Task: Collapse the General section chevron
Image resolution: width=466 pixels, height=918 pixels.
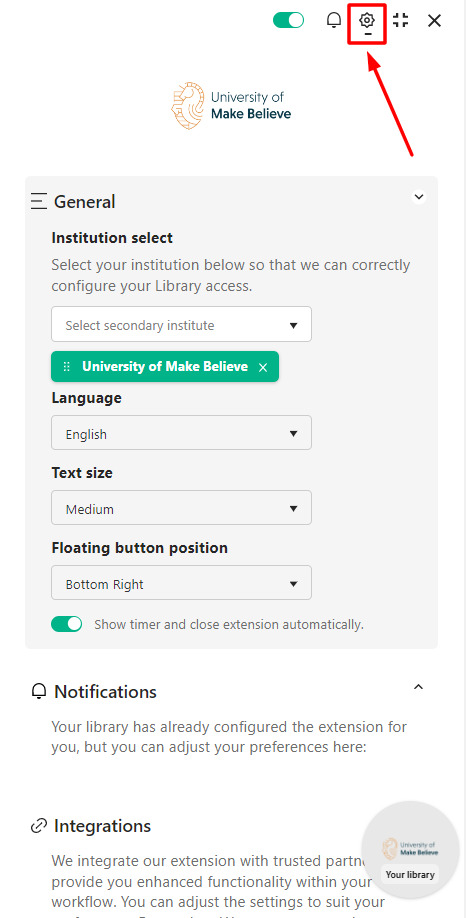Action: coord(419,197)
